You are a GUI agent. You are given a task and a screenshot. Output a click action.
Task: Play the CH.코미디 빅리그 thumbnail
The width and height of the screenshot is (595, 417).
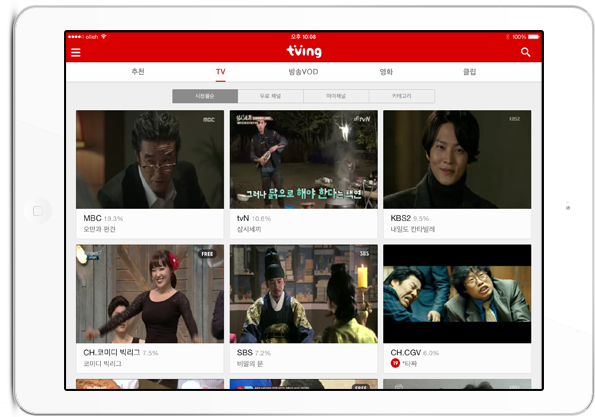pos(150,294)
